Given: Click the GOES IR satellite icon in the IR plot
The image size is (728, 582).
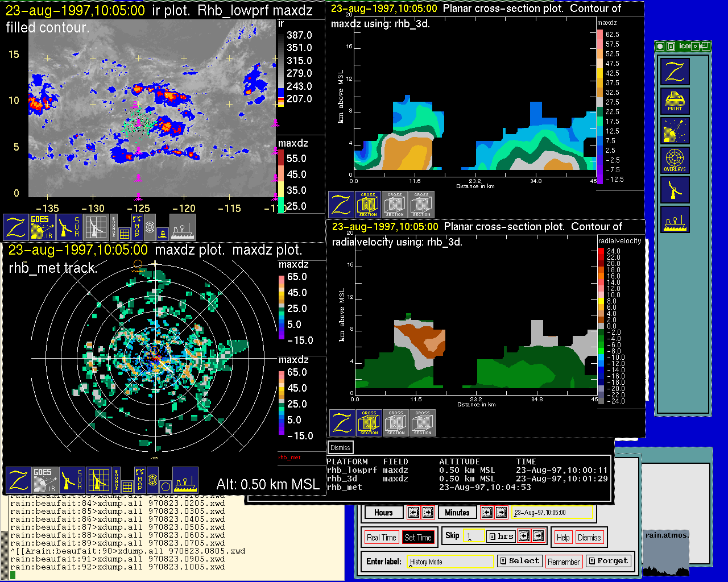Looking at the screenshot, I should point(43,227).
